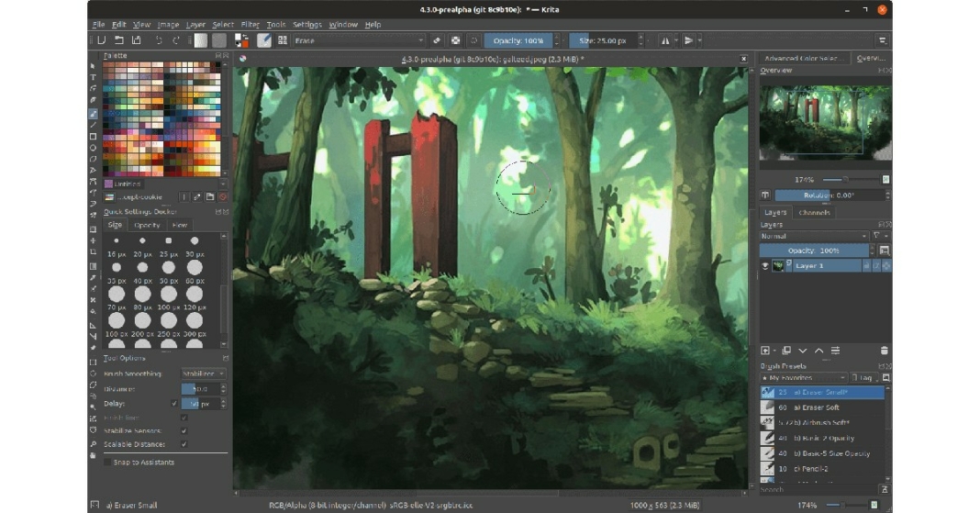Click the open document toolbar icon
The width and height of the screenshot is (980, 513).
point(118,40)
